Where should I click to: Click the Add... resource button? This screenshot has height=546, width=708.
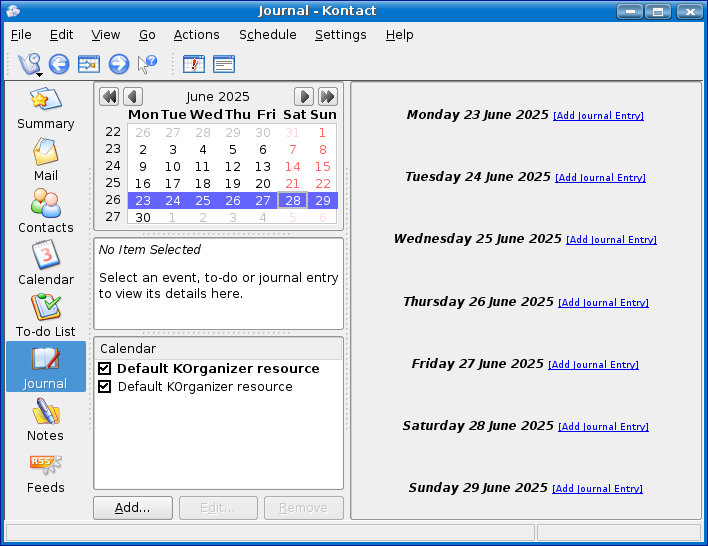click(133, 508)
